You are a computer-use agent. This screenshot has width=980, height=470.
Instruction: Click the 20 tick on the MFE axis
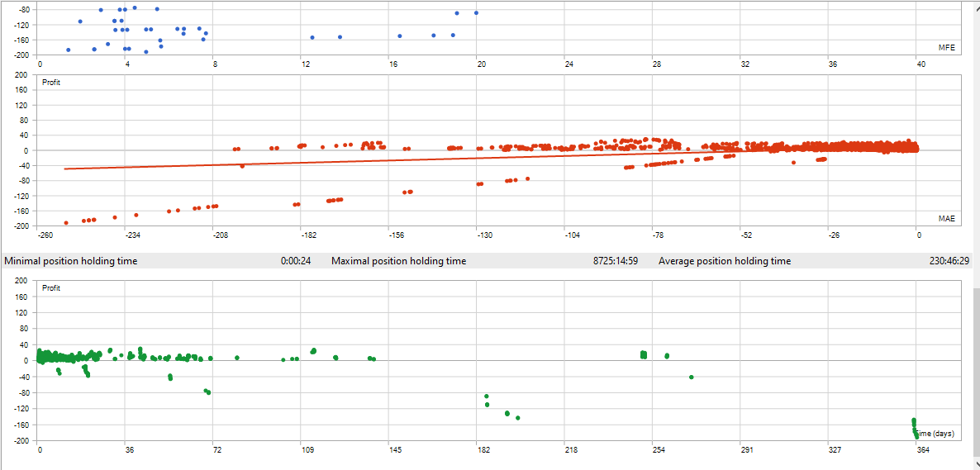(x=482, y=64)
